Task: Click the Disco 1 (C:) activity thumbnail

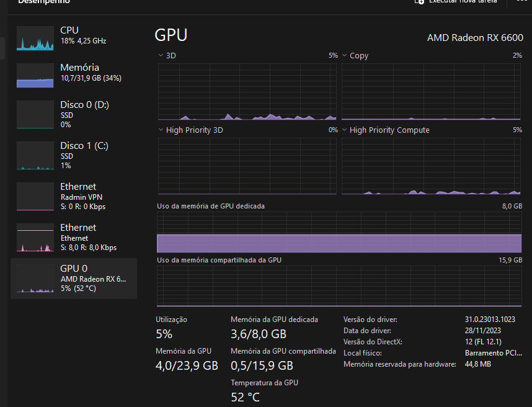Action: [x=35, y=156]
